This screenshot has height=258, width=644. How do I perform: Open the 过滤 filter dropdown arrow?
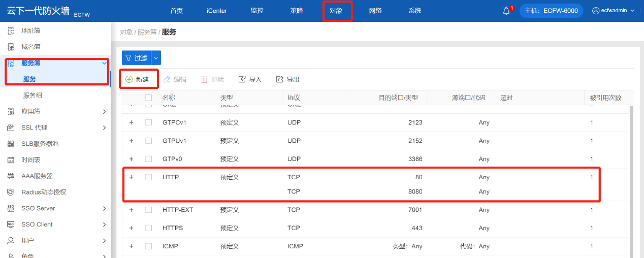[x=156, y=58]
